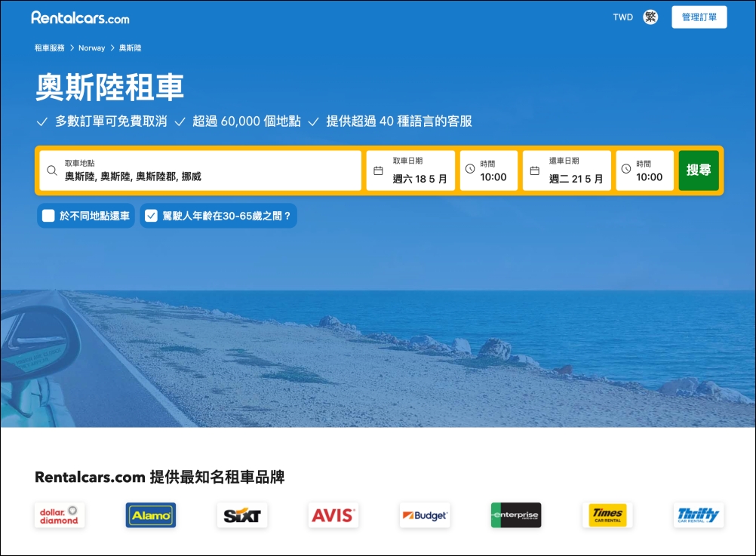
Task: Click the Budget brand logo
Action: (425, 515)
